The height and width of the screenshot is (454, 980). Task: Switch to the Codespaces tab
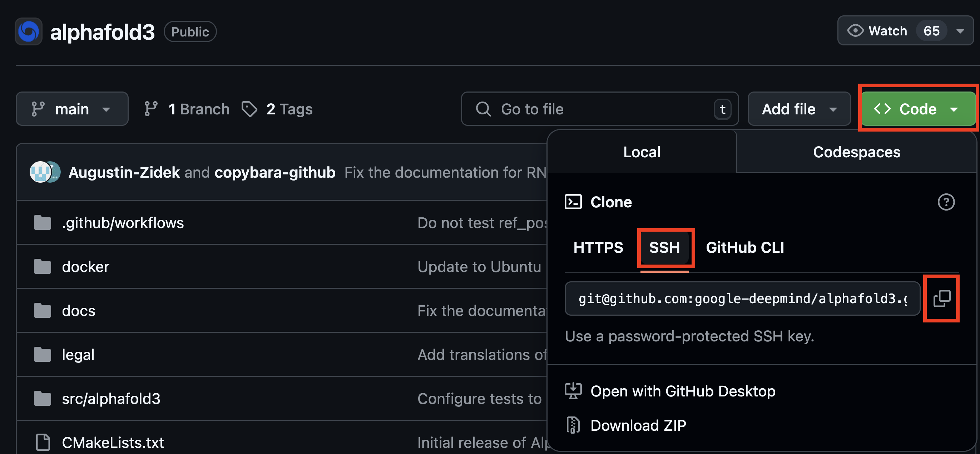(856, 152)
